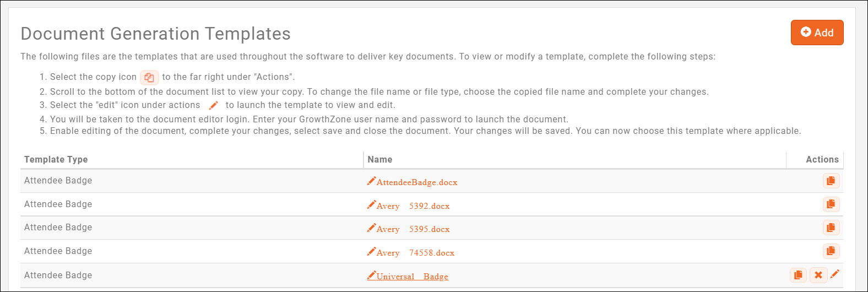The width and height of the screenshot is (868, 292).
Task: Copy the Avery 5395.docx template
Action: tap(831, 228)
